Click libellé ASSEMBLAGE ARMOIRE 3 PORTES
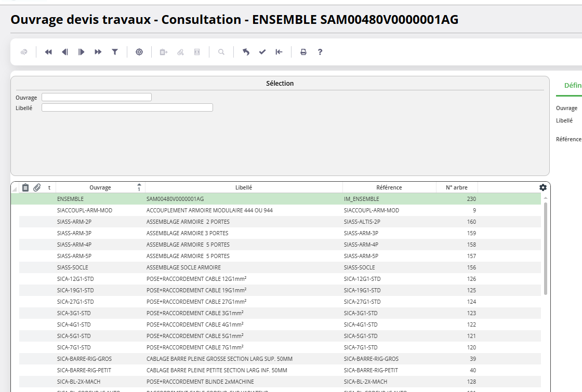Viewport: 582px width, 392px height. coord(188,233)
